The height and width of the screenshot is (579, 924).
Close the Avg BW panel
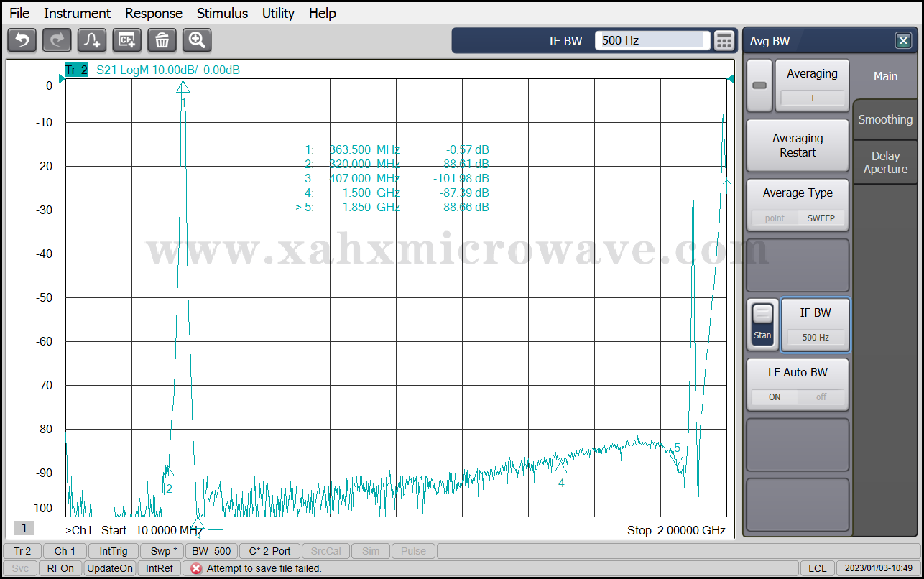pos(903,41)
